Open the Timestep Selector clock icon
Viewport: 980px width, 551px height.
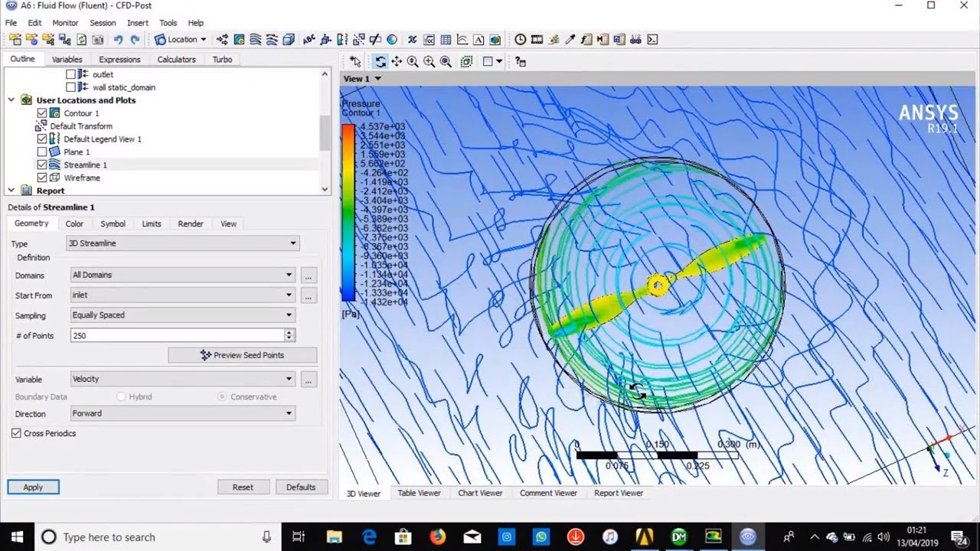pyautogui.click(x=521, y=40)
